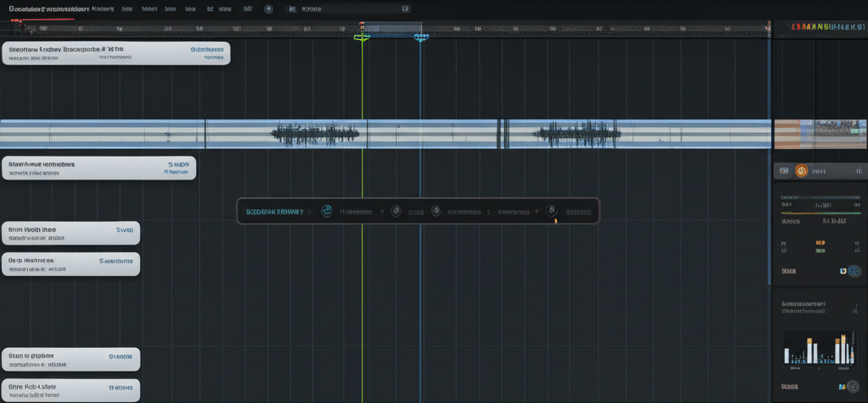868x403 pixels.
Task: Select the topmost track label card
Action: (x=115, y=54)
